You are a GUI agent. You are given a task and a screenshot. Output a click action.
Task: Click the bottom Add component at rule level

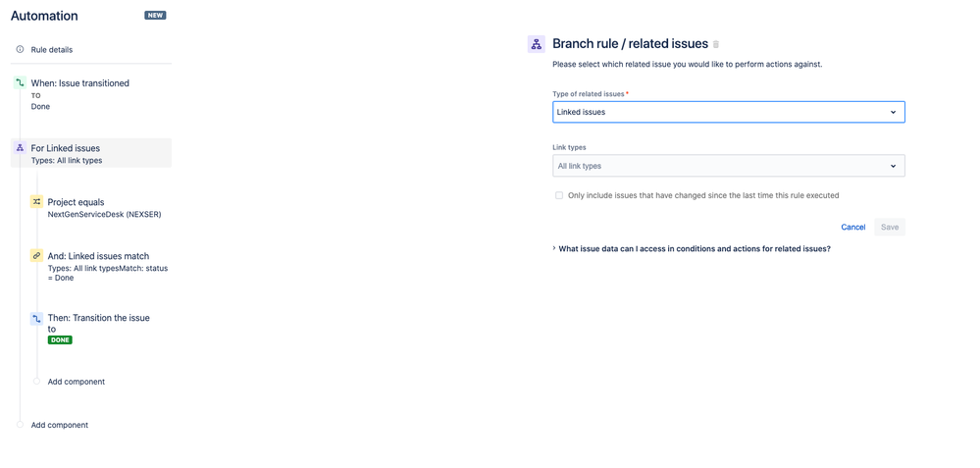click(60, 425)
